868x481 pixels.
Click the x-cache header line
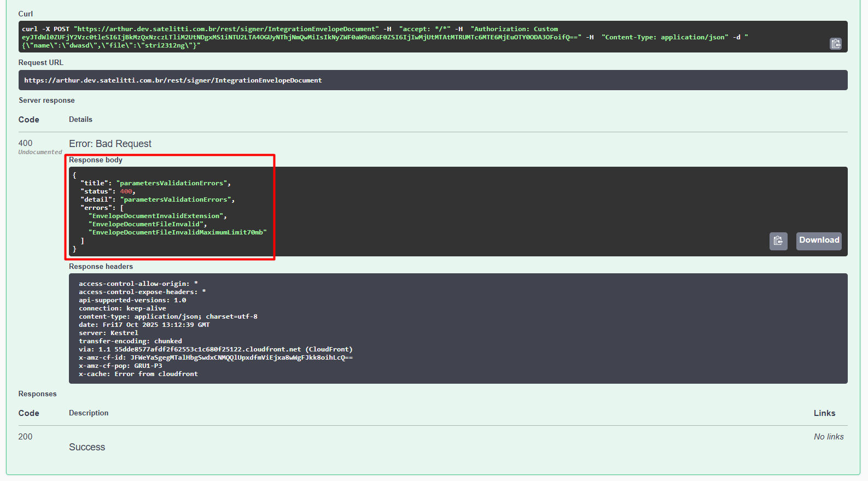(138, 374)
